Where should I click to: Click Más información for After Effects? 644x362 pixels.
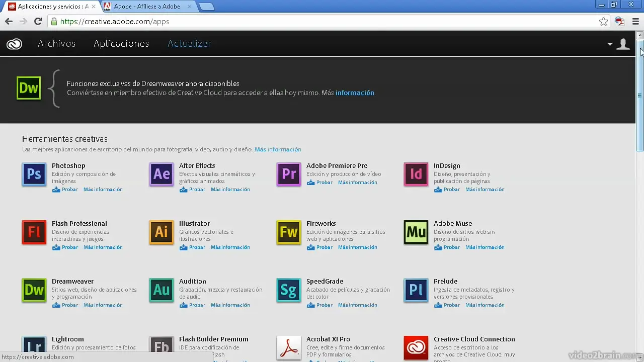point(230,190)
